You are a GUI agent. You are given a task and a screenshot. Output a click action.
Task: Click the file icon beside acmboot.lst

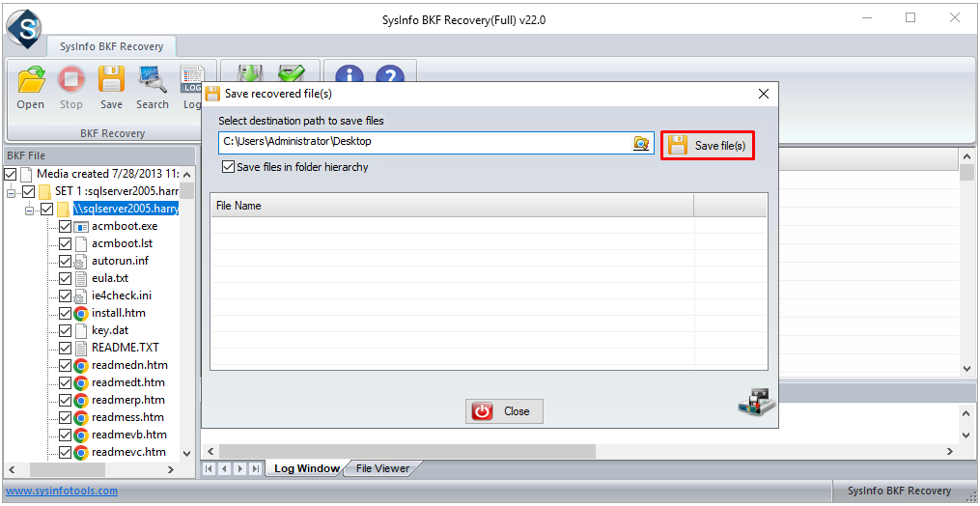pyautogui.click(x=81, y=243)
